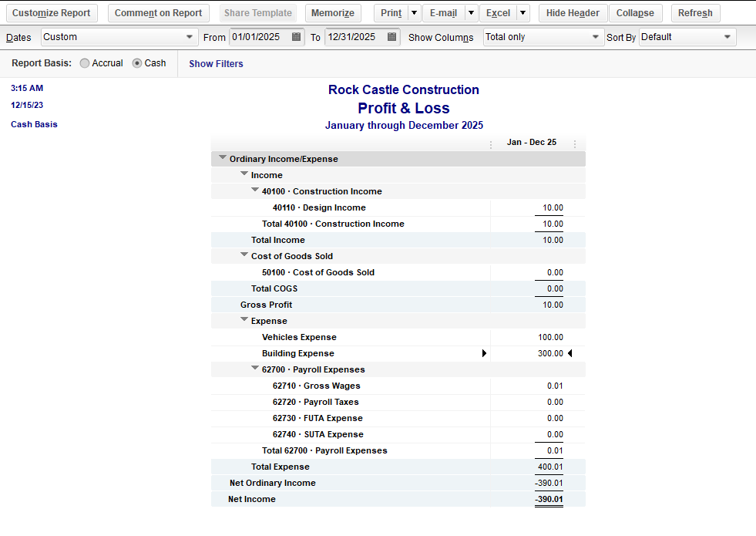Open the Print options arrow
Screen dimensions: 756x536
tap(414, 13)
